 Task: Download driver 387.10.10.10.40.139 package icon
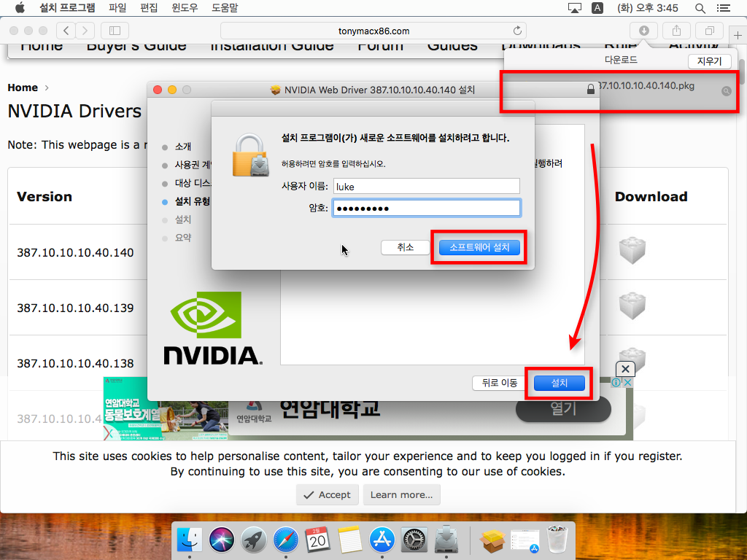632,306
